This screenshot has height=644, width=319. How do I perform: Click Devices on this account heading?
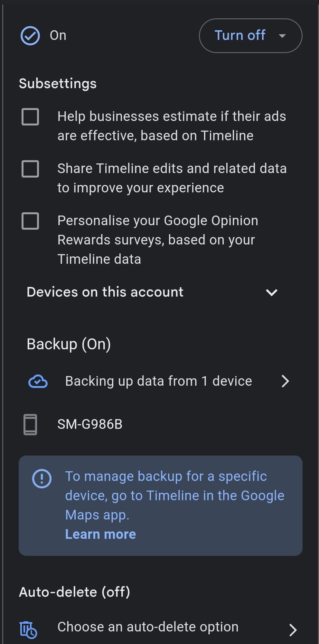(x=105, y=292)
